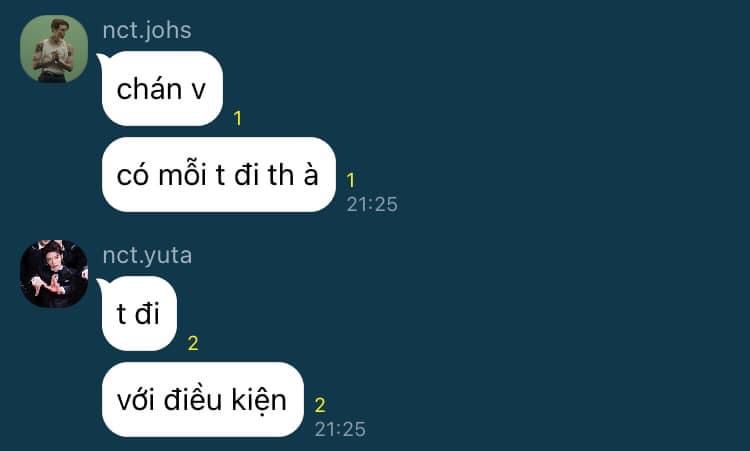Select the "t đi" message bubble
This screenshot has height=451, width=750.
tap(139, 313)
